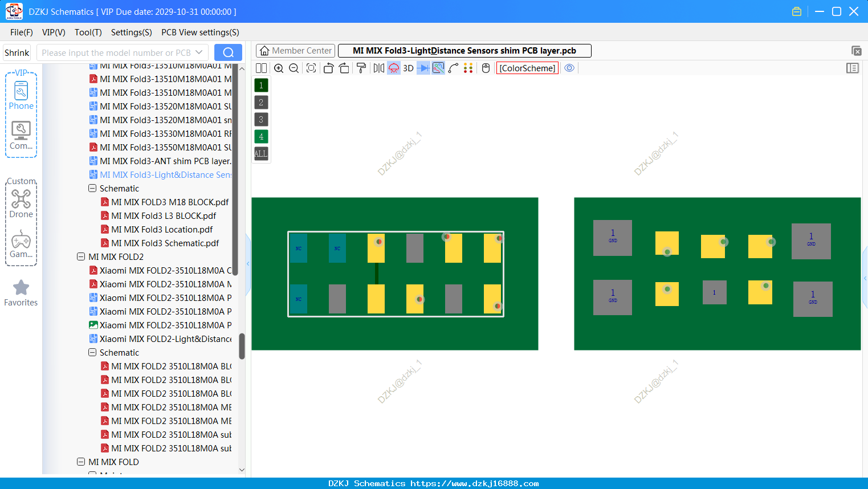Select highlighted MI MIX Fold3-Light&Distance Sensor file
The width and height of the screenshot is (868, 489).
coord(160,174)
